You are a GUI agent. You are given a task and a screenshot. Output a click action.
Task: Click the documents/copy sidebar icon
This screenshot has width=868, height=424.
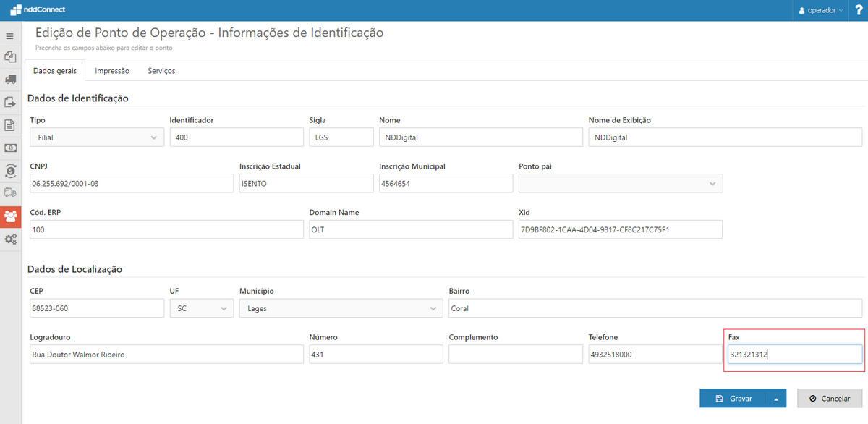tap(9, 56)
